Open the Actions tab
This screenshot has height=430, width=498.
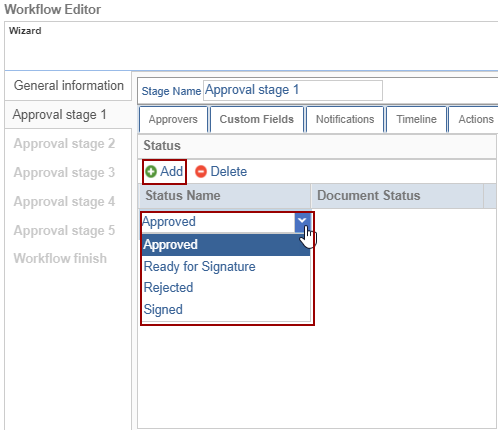474,119
